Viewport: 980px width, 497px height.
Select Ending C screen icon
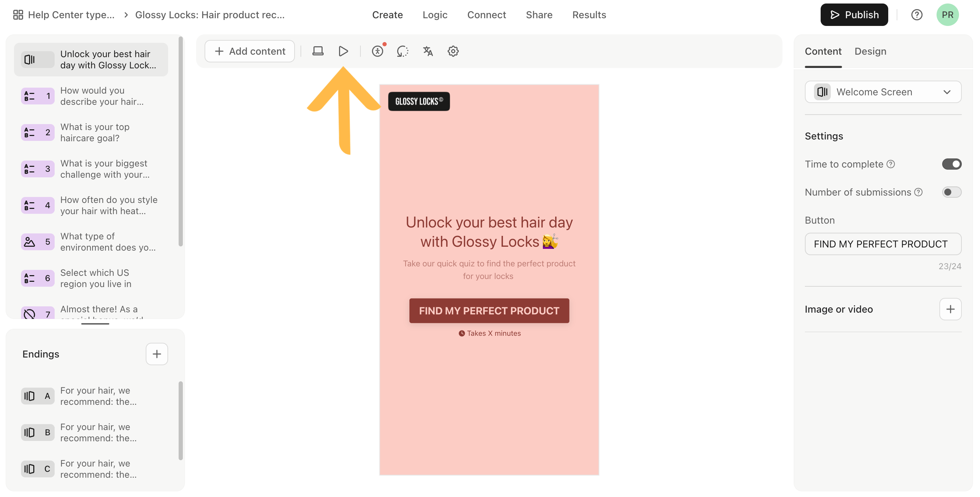[38, 469]
